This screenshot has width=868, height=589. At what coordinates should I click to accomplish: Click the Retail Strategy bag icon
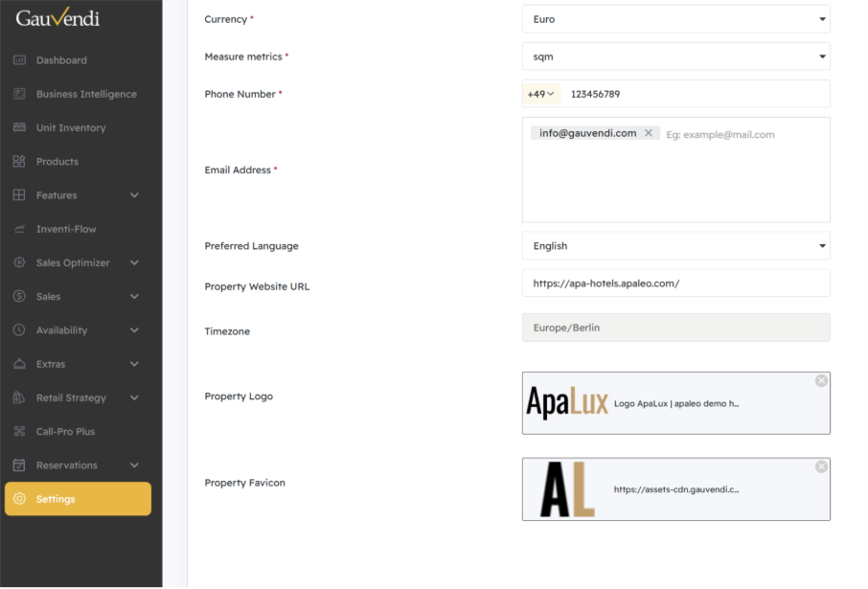(x=19, y=397)
